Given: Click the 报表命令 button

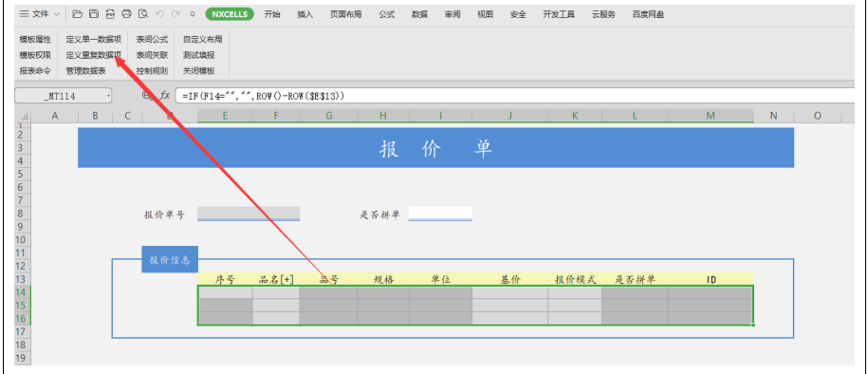Looking at the screenshot, I should 35,70.
